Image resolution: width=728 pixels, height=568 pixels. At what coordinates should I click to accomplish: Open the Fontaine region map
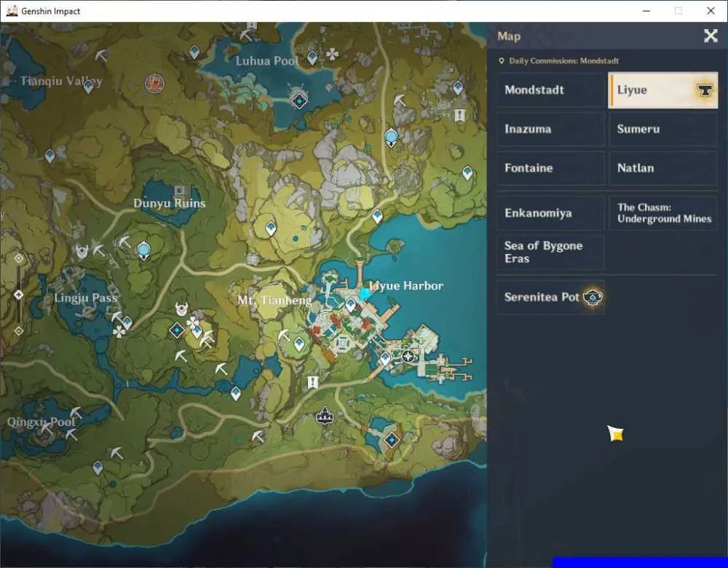(550, 168)
